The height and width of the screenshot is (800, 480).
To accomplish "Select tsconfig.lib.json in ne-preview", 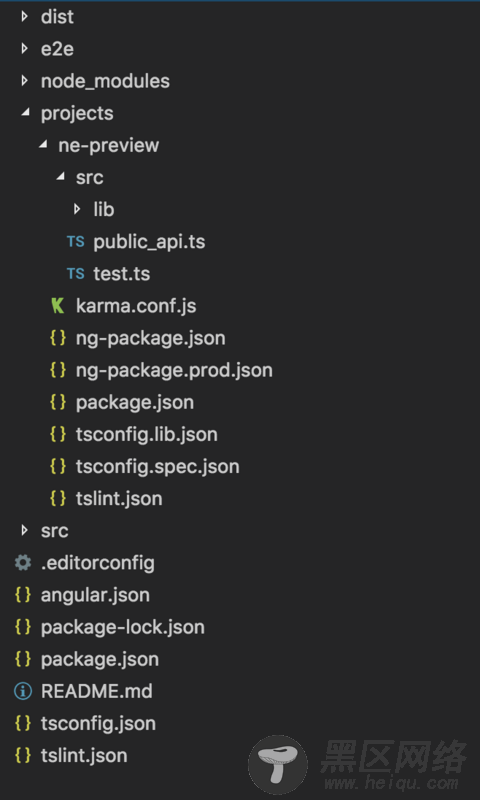I will (146, 434).
